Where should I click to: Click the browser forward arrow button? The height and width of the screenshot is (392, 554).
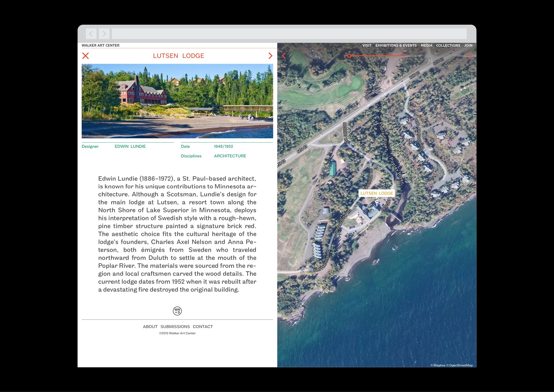click(104, 34)
